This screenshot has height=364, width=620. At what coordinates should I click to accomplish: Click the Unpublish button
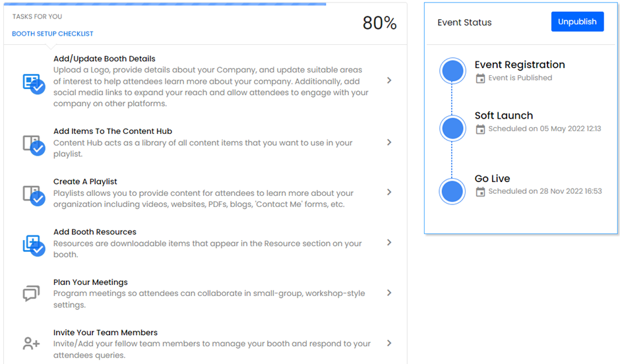click(x=577, y=22)
